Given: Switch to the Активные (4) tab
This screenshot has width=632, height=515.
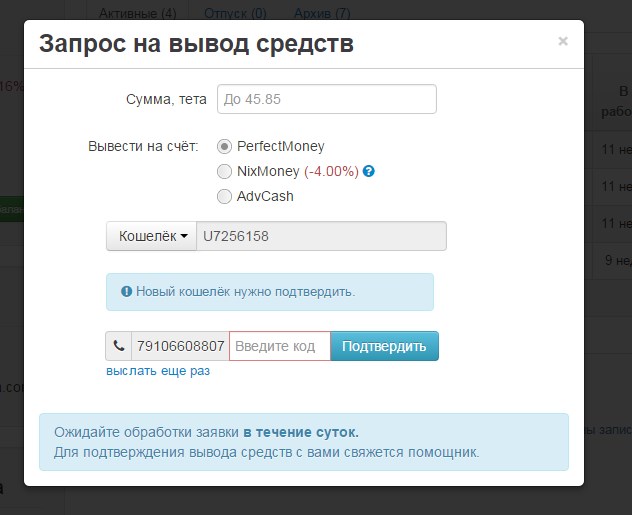Looking at the screenshot, I should tap(140, 13).
